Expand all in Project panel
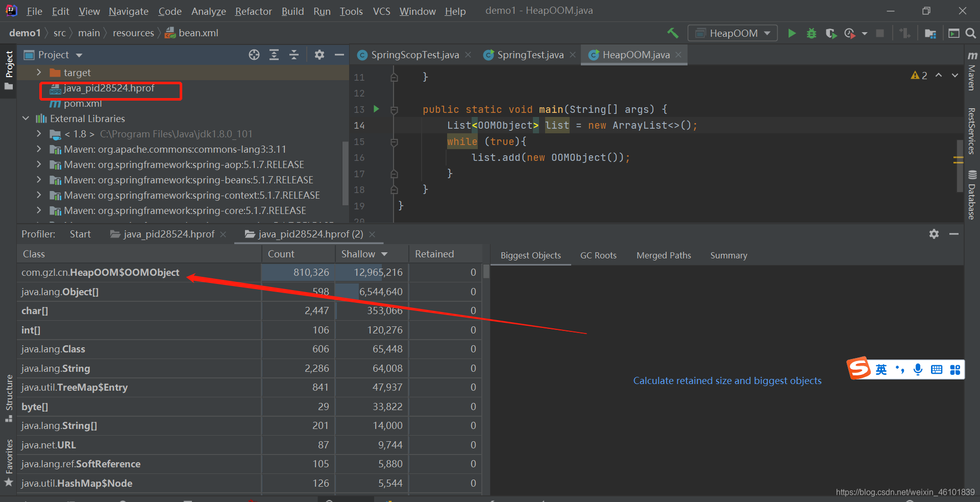The height and width of the screenshot is (502, 980). tap(274, 55)
